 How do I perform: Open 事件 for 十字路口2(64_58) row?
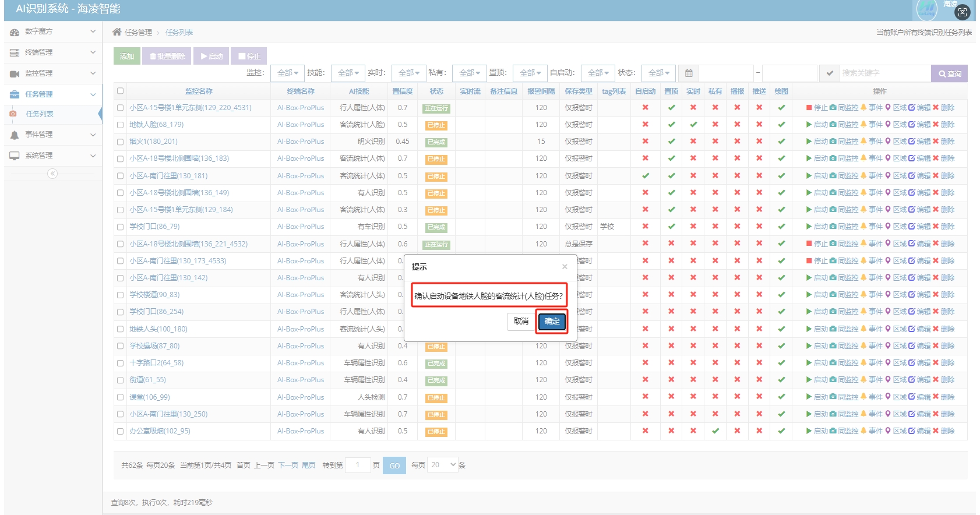pos(872,363)
